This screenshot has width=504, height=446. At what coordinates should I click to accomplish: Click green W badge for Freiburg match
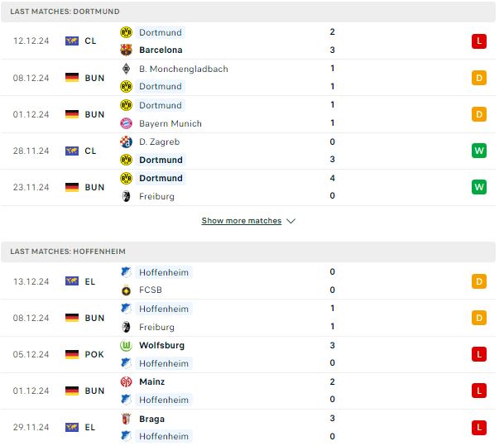[479, 187]
